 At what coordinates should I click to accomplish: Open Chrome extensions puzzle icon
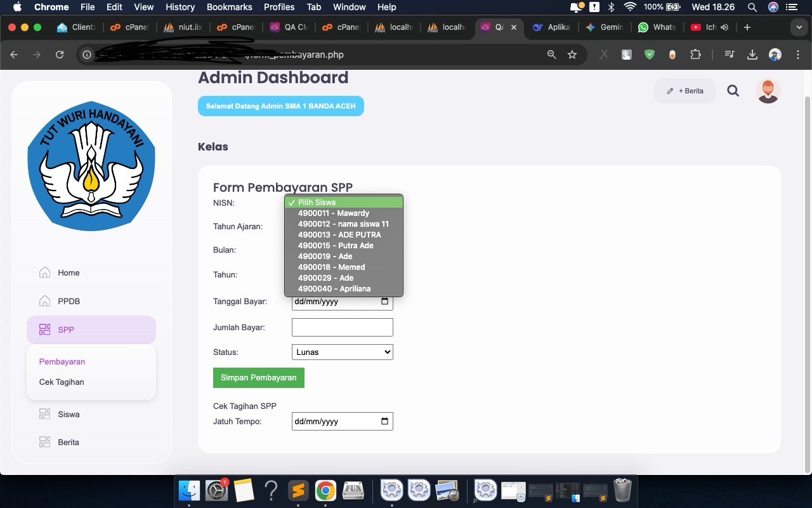pyautogui.click(x=695, y=55)
